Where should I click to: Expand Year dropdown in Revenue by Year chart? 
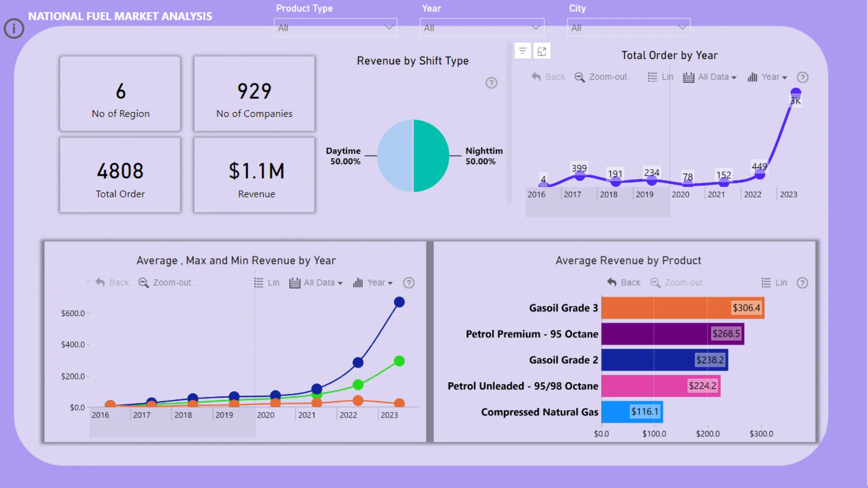point(373,282)
